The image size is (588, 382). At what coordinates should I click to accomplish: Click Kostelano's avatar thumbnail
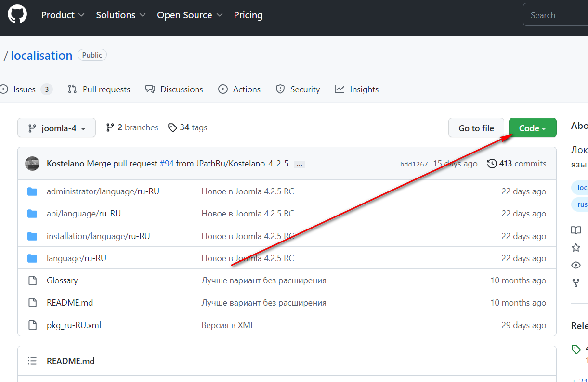tap(32, 164)
